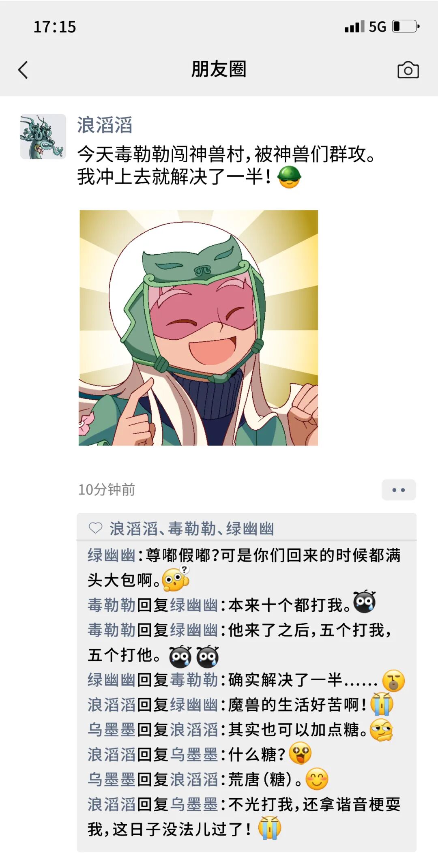This screenshot has height=868, width=438.
Task: Open poster name 浪滔滔 above post
Action: (105, 125)
